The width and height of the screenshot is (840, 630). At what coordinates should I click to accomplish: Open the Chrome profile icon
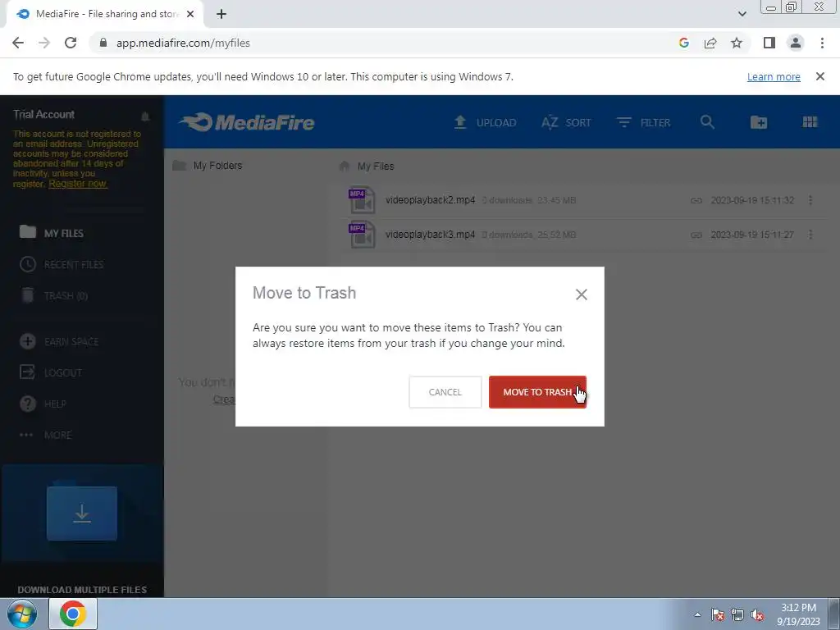pyautogui.click(x=796, y=43)
